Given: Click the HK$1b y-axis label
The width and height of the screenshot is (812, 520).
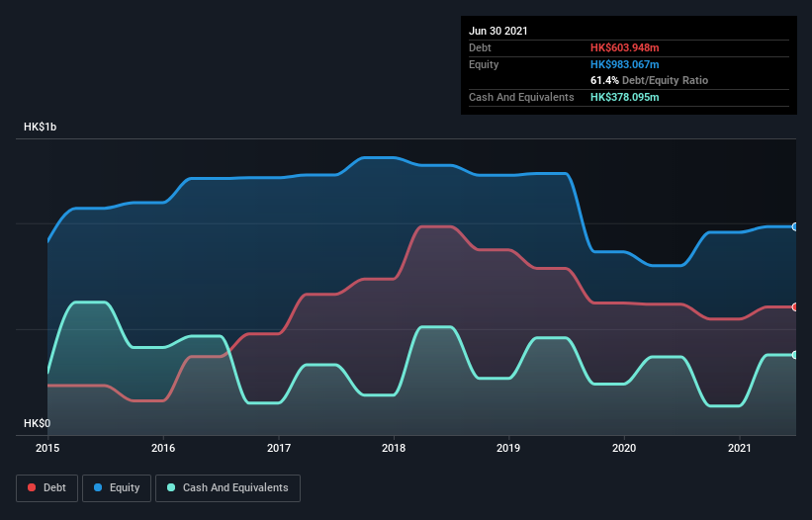Looking at the screenshot, I should tap(40, 127).
